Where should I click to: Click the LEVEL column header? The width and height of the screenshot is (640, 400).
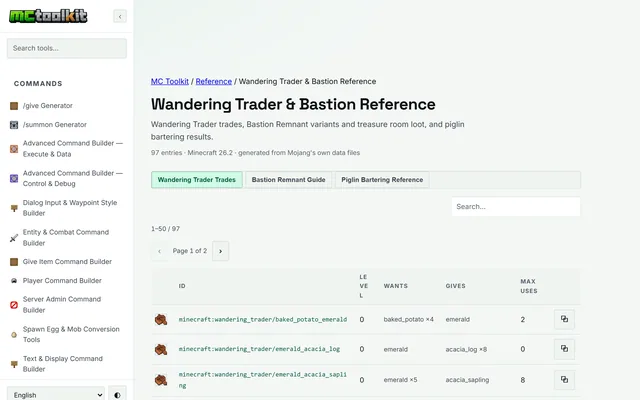pos(364,286)
